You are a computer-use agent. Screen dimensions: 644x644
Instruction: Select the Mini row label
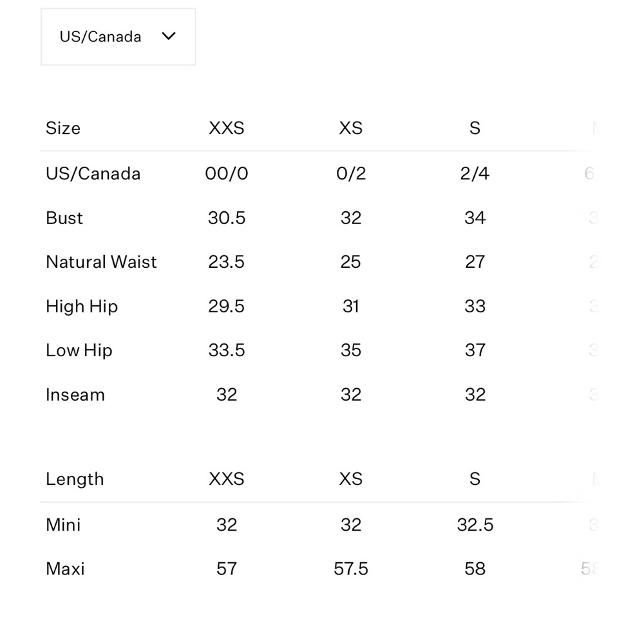[63, 525]
